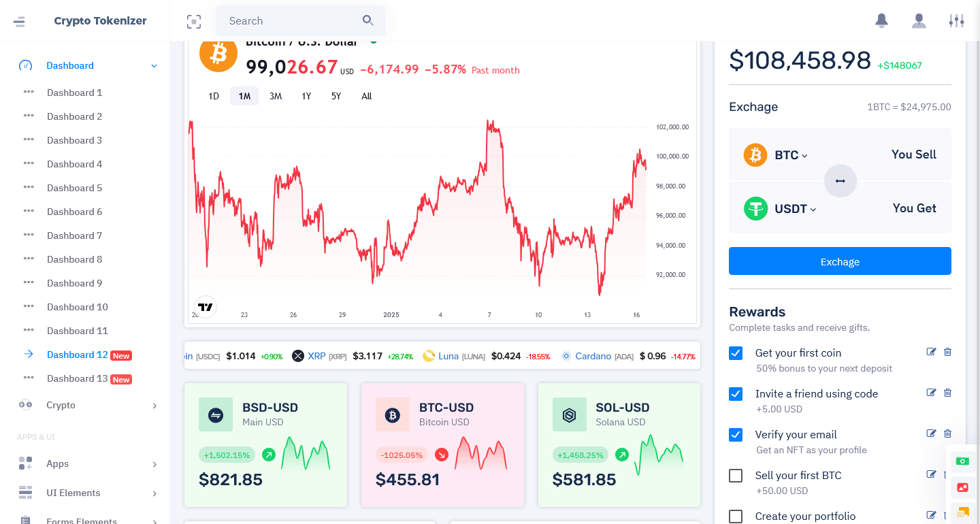Expand the Crypto sidebar section
The image size is (980, 524).
pyautogui.click(x=61, y=405)
